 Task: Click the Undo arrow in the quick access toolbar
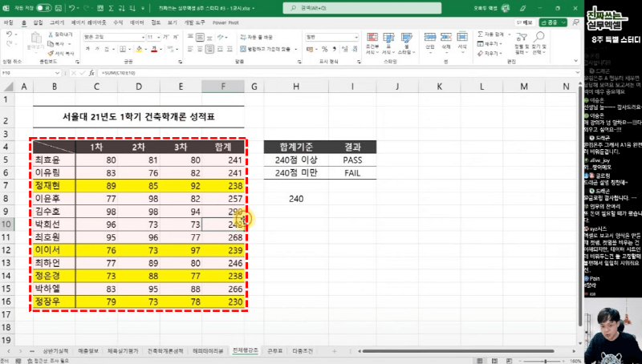pyautogui.click(x=72, y=8)
